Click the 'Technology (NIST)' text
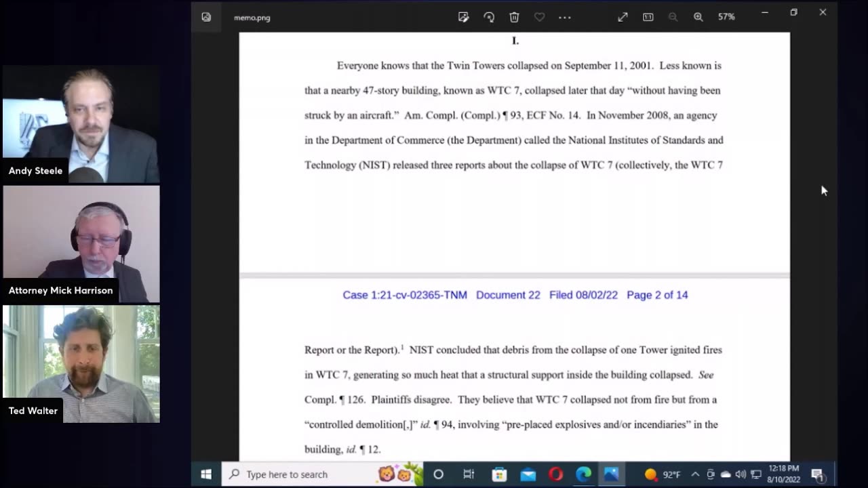This screenshot has width=868, height=488. coord(347,165)
